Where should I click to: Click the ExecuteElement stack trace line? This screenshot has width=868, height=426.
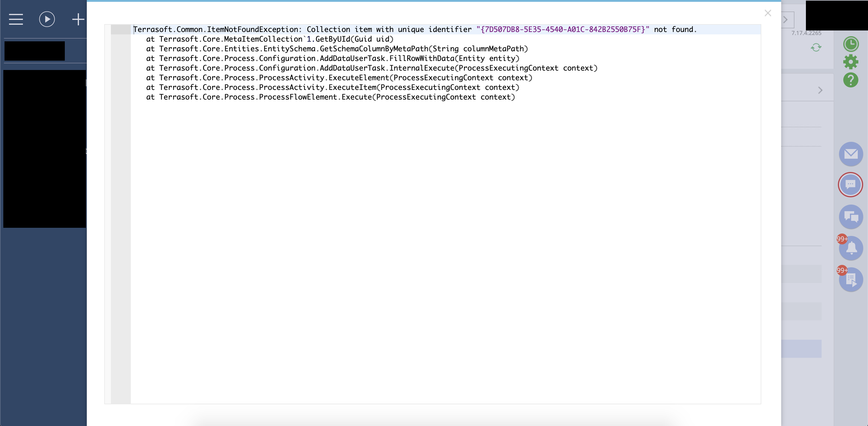click(x=339, y=78)
